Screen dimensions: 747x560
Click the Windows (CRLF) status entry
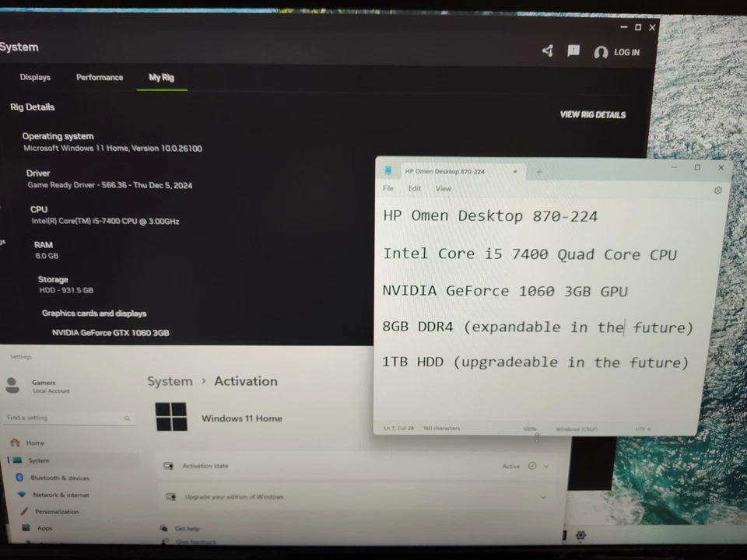pos(576,429)
